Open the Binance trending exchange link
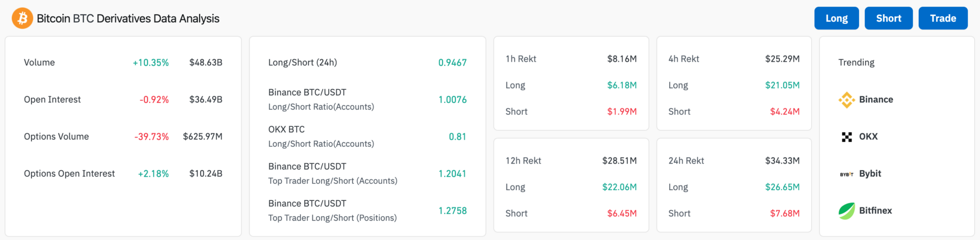980x240 pixels. click(876, 100)
